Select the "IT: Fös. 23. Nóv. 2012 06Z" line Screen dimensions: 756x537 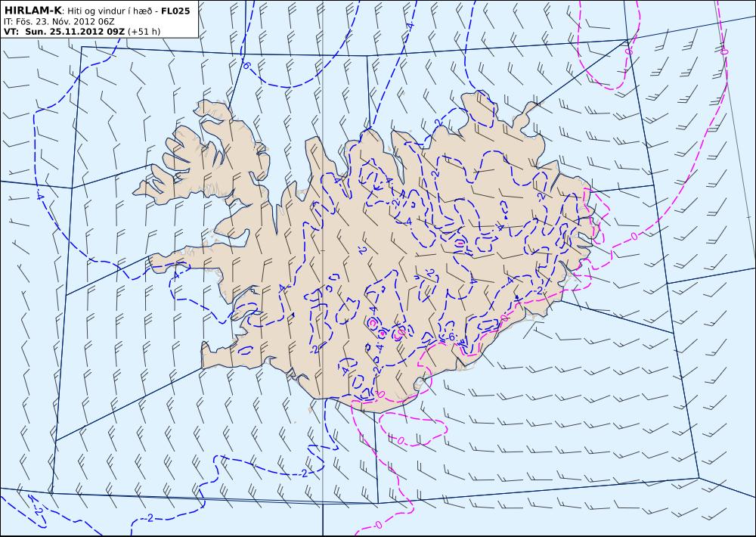click(x=59, y=22)
